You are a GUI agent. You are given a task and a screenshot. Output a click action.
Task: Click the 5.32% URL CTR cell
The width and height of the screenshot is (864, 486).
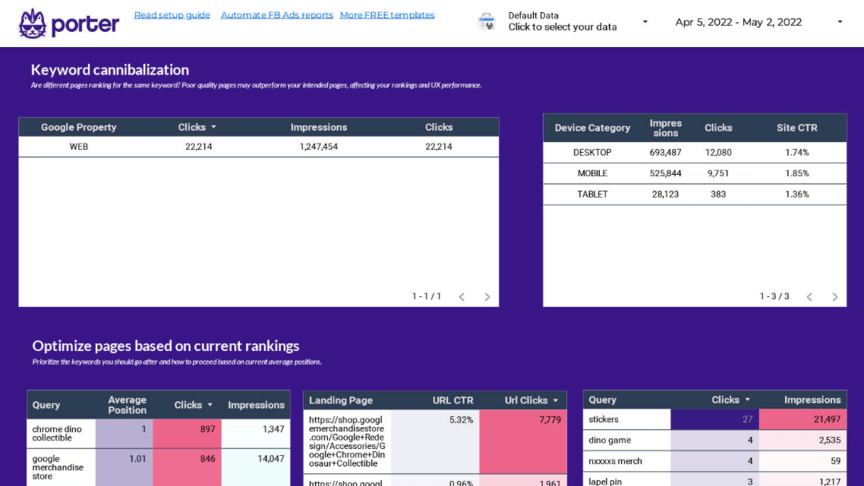coord(435,441)
